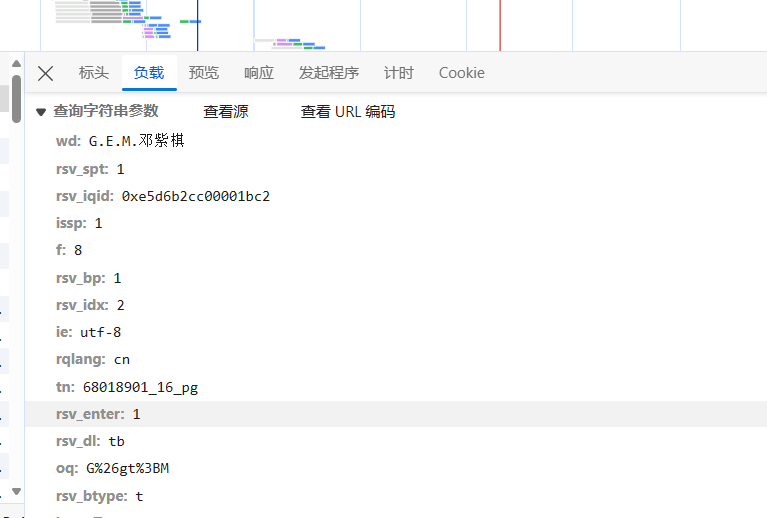Select the rsv_btype parameter row
Viewport: 767px width, 518px height.
(396, 496)
